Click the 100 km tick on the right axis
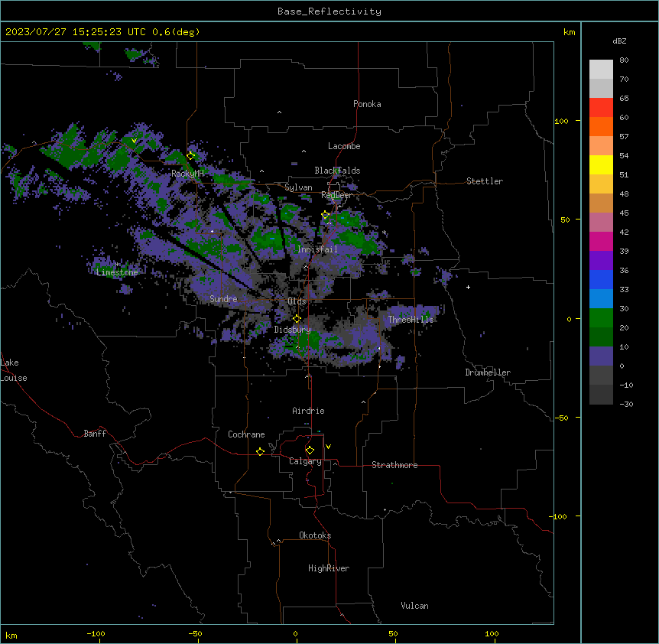Viewport: 659px width, 644px height. click(x=561, y=121)
